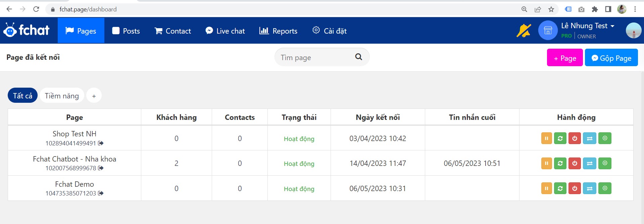Pause the Fchat Chatbot - Nha khoa page
The image size is (644, 224).
click(x=546, y=164)
